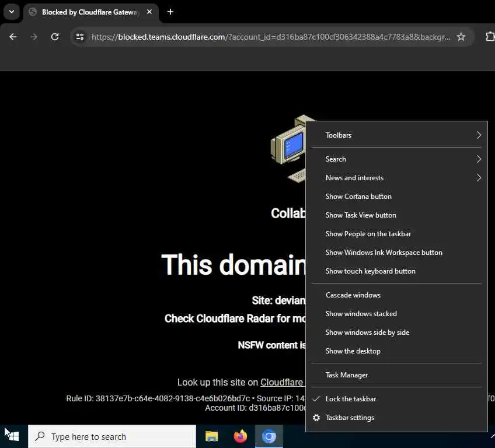
Task: Click the retro computer image
Action: [288, 148]
